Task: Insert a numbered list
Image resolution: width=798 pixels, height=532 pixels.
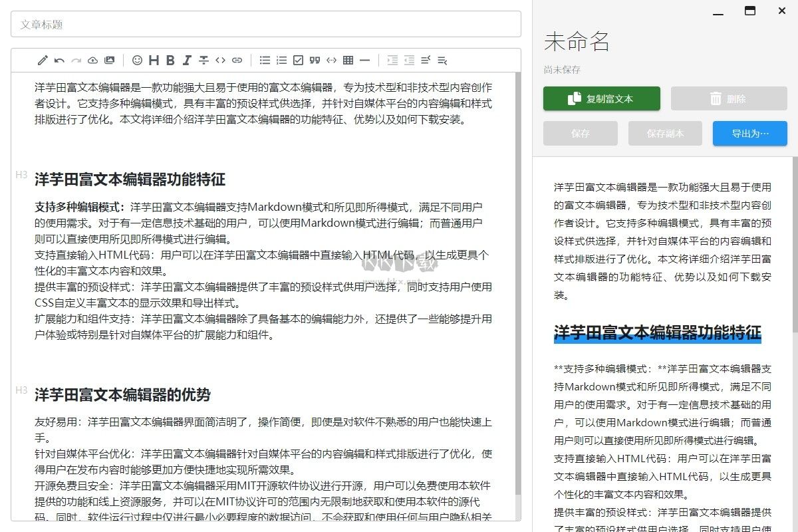Action: (x=281, y=61)
